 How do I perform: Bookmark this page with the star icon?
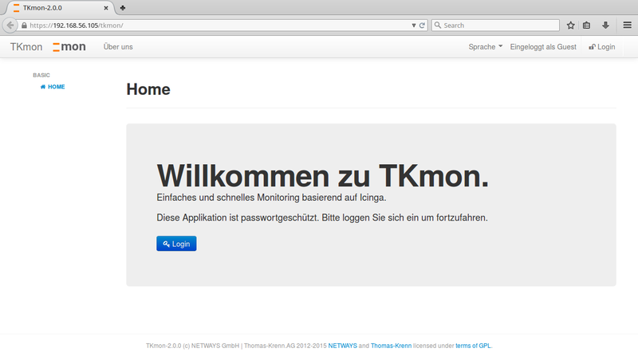(x=570, y=25)
